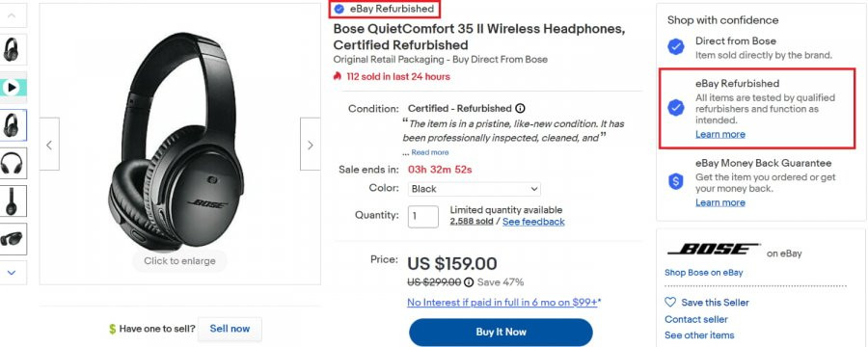
Task: Play the product video thumbnail
Action: [13, 88]
